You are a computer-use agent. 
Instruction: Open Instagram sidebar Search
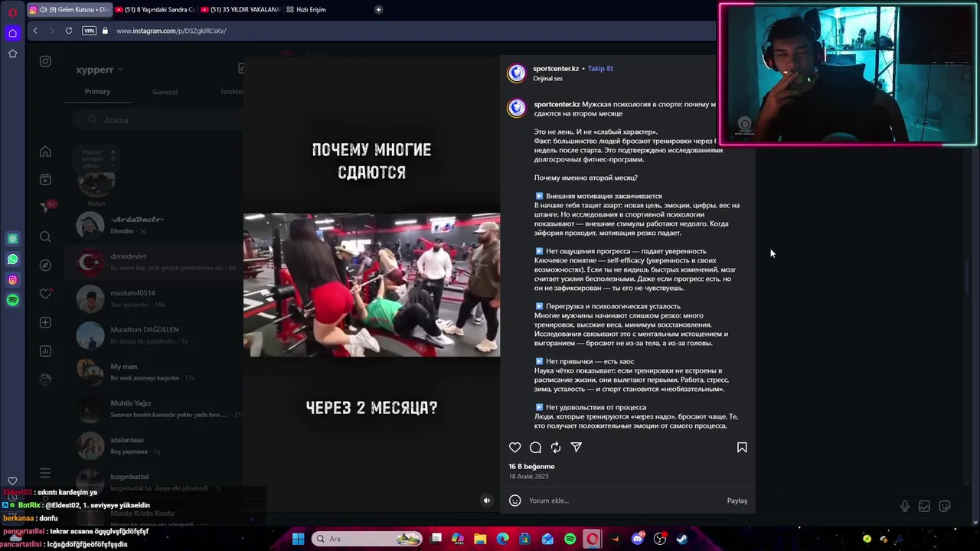(x=45, y=237)
